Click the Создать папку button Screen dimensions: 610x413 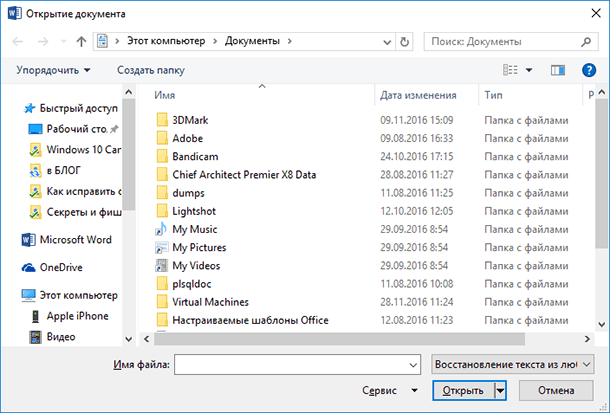point(151,70)
